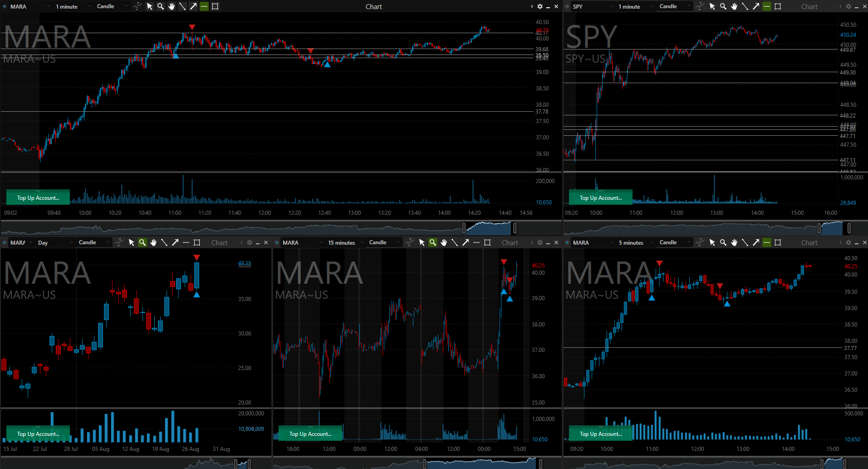Select the rectangle tool in SPY chart
The width and height of the screenshot is (868, 469).
tap(778, 6)
